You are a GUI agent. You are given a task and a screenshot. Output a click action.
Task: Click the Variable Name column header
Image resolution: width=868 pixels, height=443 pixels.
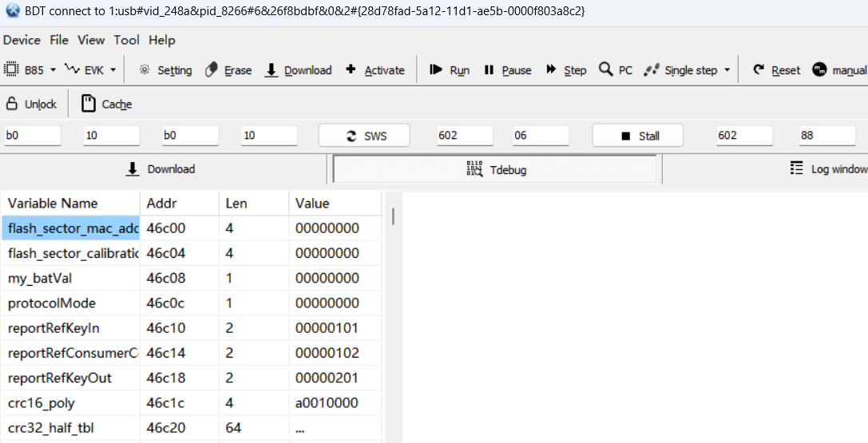pos(70,203)
